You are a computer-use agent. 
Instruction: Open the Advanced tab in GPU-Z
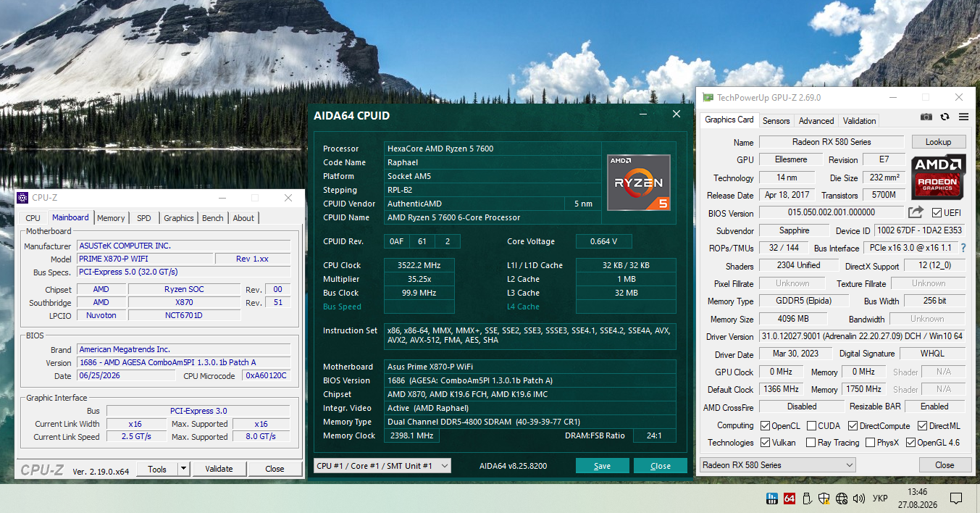tap(816, 121)
